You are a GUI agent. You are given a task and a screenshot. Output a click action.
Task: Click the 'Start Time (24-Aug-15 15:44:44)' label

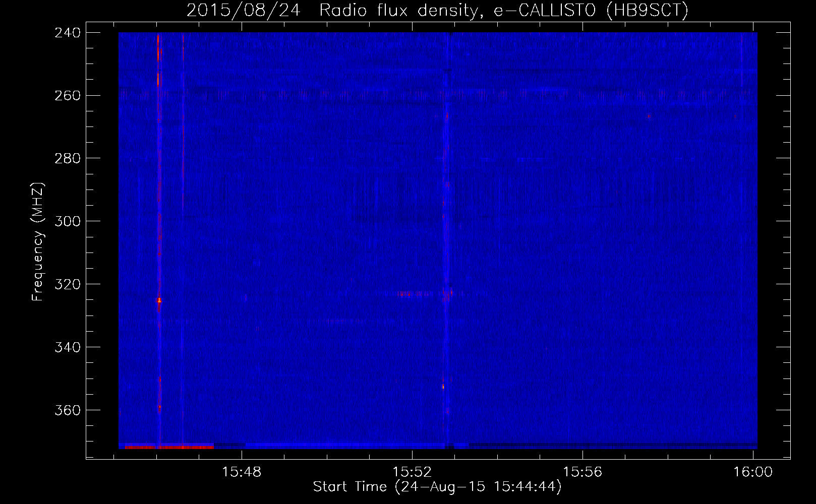437,487
